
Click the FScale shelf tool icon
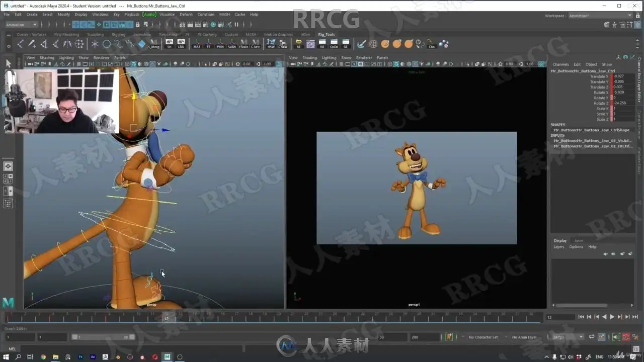click(244, 44)
